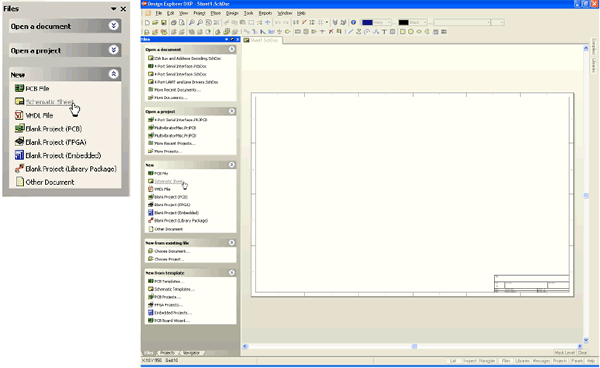Click the PCB File icon in the enlarged Files panel
600x368 pixels.
point(19,88)
